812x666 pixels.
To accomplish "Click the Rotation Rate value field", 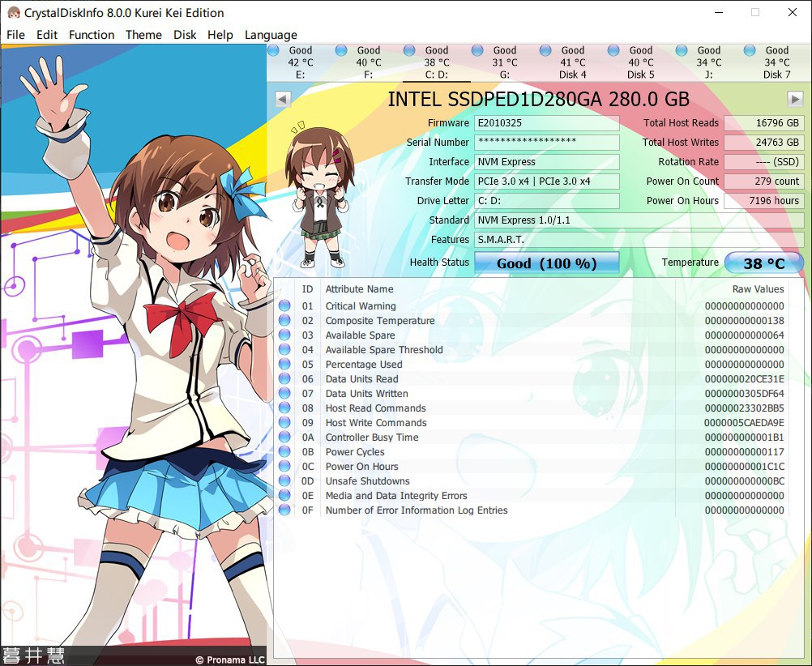I will coord(764,161).
